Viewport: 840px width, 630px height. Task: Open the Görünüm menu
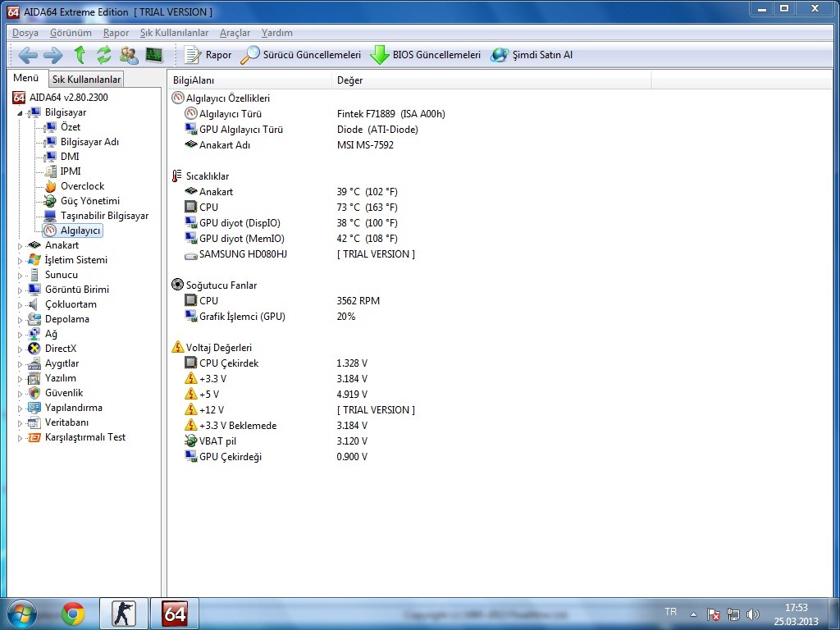tap(71, 33)
